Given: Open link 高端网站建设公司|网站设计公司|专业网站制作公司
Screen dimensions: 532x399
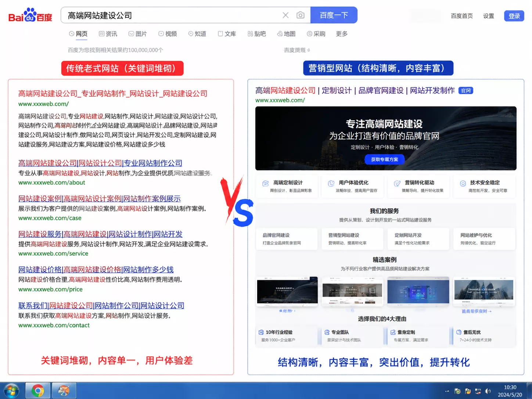Looking at the screenshot, I should (100, 163).
